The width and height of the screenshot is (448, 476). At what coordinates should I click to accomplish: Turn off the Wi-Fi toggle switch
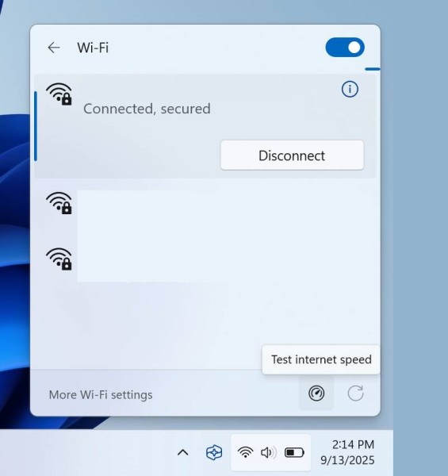pos(345,48)
